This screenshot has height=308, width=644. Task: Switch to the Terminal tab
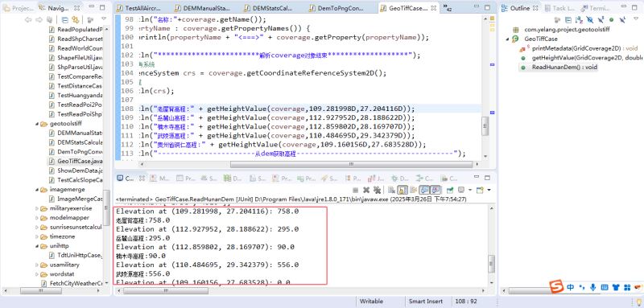(x=596, y=8)
